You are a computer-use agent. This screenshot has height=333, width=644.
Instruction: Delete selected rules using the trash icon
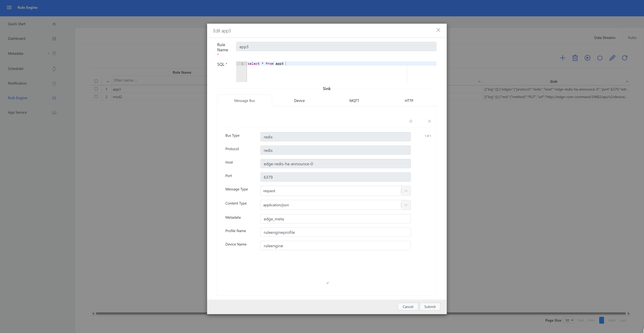coord(575,58)
